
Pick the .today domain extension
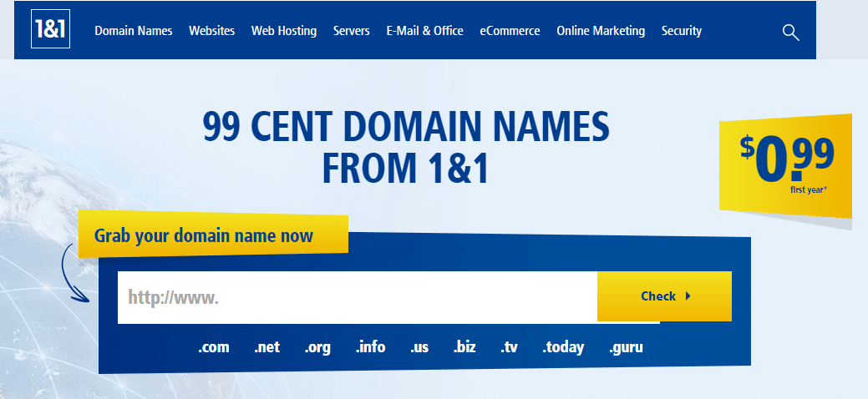tap(563, 347)
